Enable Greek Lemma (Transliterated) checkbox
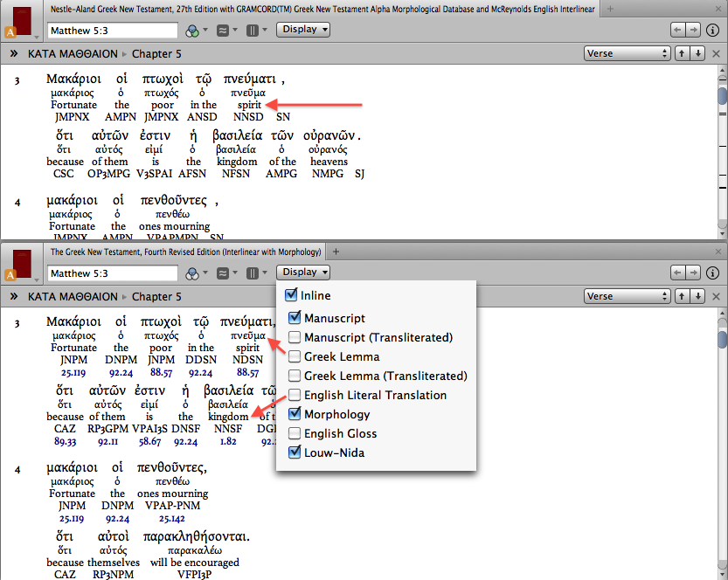 coord(295,376)
